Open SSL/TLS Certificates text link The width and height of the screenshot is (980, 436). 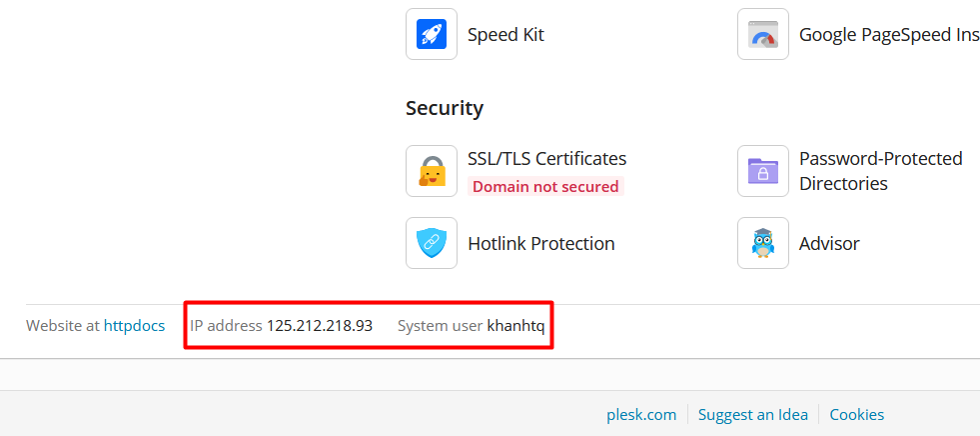point(546,158)
